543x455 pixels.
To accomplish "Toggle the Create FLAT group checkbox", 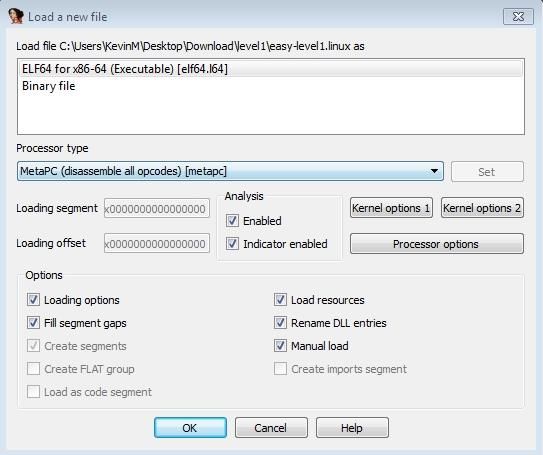I will (33, 369).
